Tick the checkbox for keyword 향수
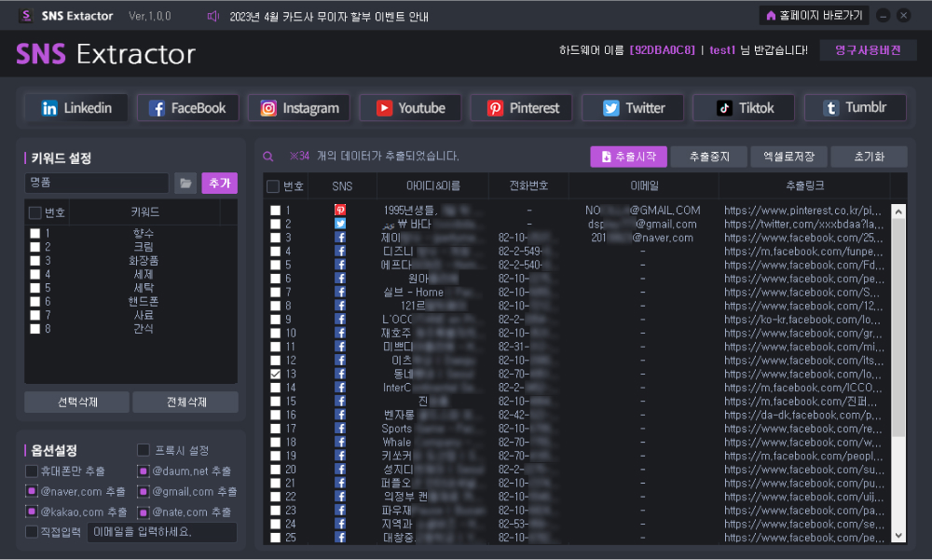 tap(35, 234)
